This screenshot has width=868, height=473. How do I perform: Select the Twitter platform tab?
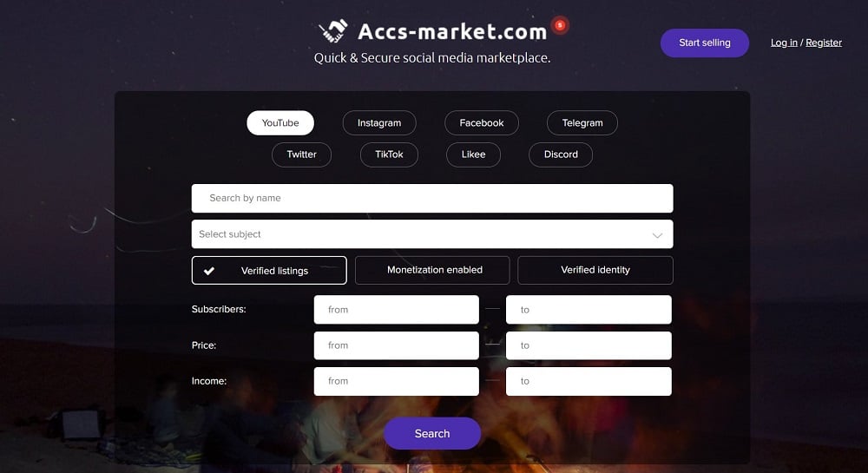click(x=302, y=154)
